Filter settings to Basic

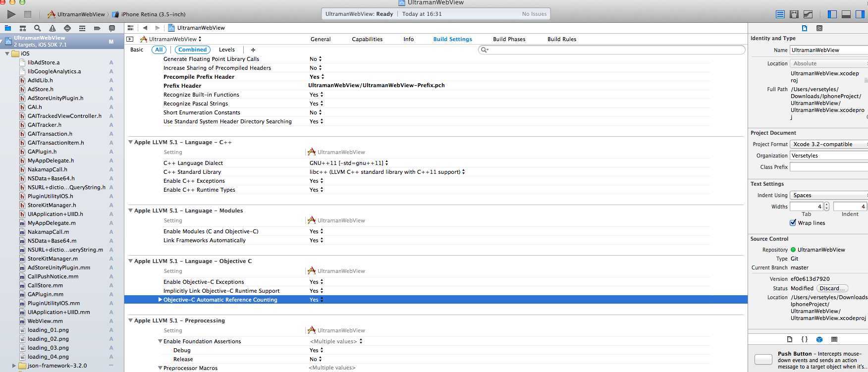click(137, 50)
